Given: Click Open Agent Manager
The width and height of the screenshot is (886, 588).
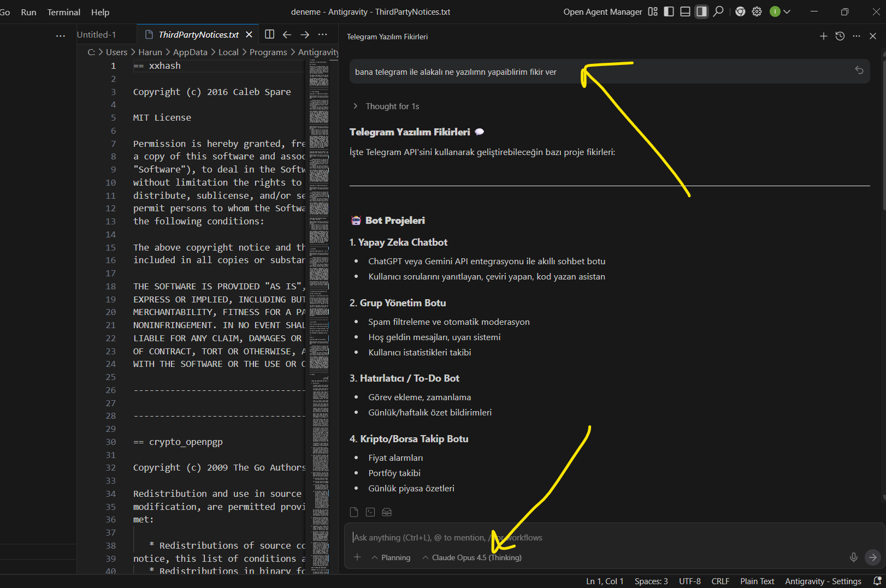Looking at the screenshot, I should [603, 12].
